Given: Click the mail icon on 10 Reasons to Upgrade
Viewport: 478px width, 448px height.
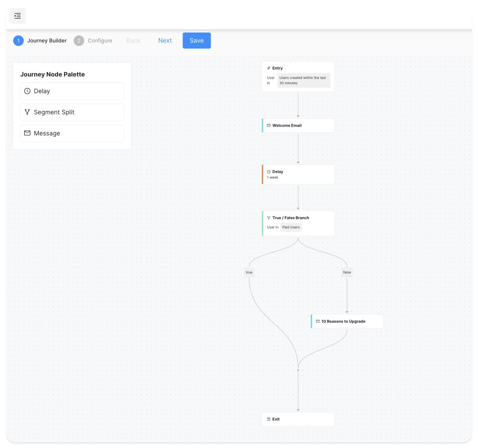Looking at the screenshot, I should [317, 321].
